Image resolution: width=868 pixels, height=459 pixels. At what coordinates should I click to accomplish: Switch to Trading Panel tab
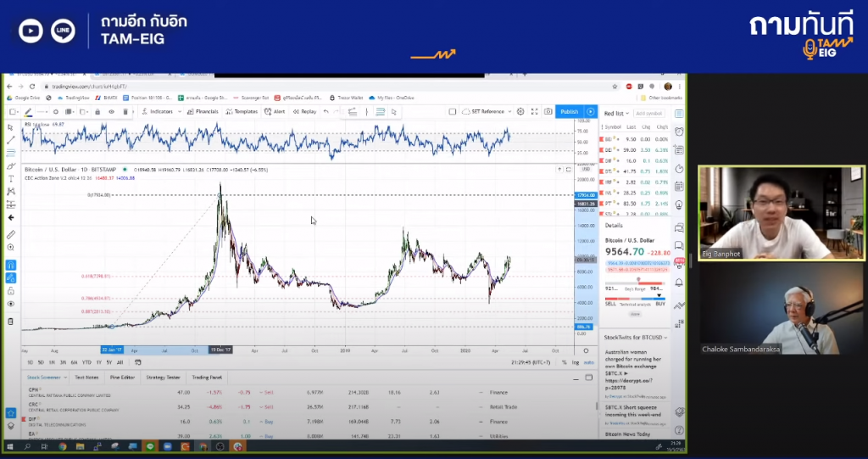(x=207, y=377)
